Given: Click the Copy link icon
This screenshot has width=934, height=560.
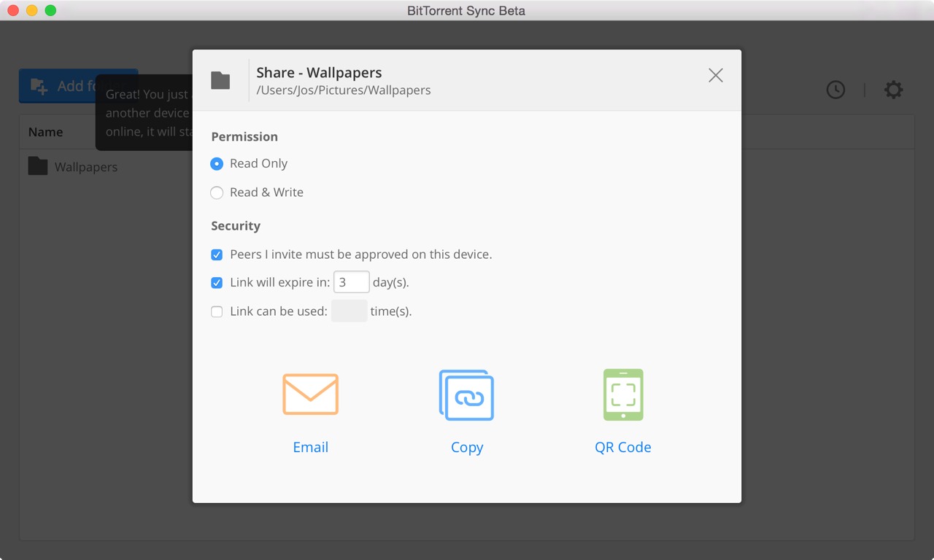Looking at the screenshot, I should tap(466, 395).
